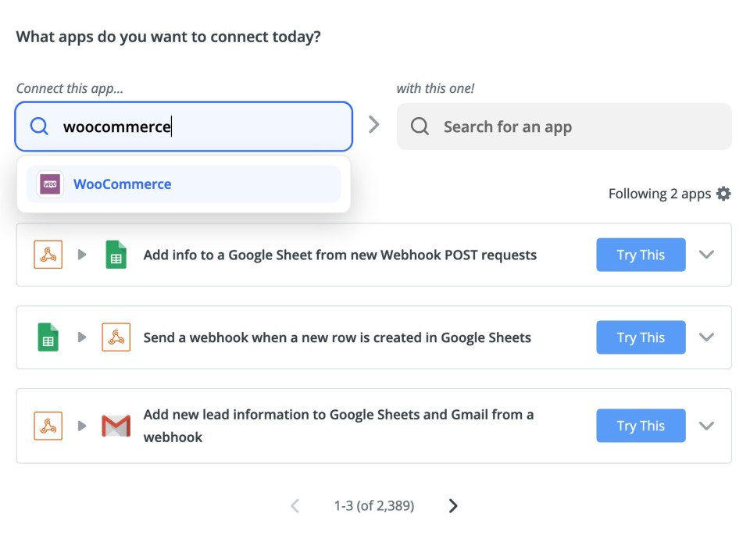Click the Connect this app search field
The height and width of the screenshot is (560, 750).
[x=234, y=127]
